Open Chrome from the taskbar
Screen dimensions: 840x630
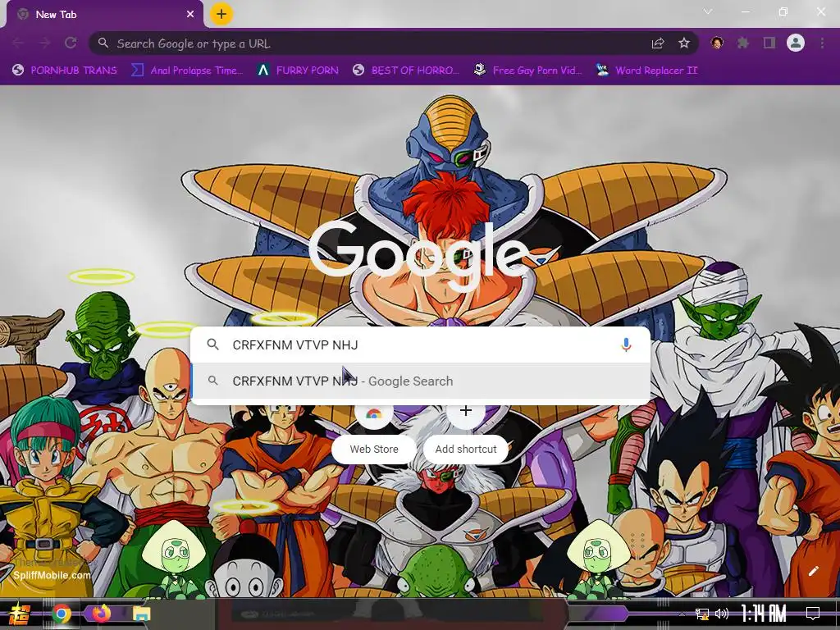(62, 614)
